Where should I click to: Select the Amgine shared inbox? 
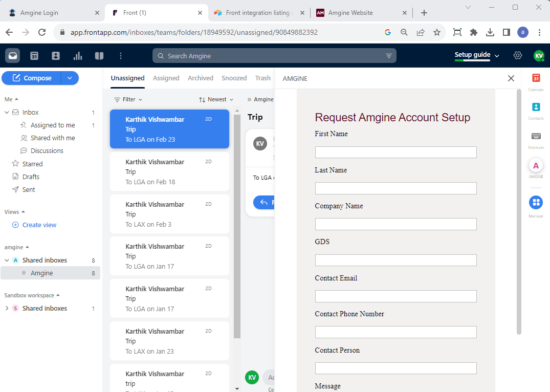[x=50, y=273]
